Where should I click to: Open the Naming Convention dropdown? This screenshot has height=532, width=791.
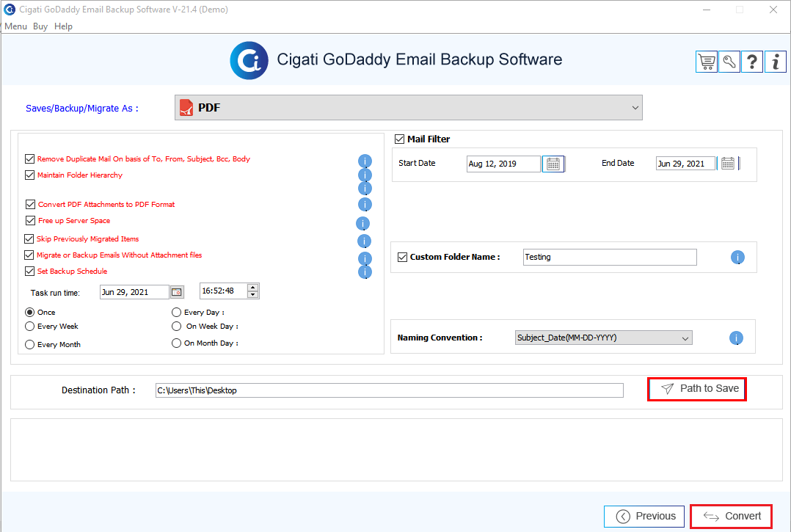click(604, 338)
